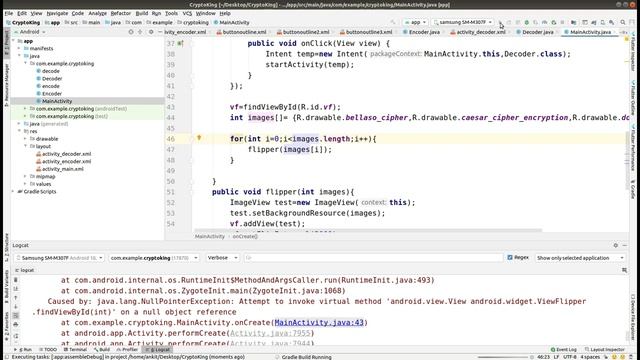Toggle the Regex checkbox in Logcat
Screen dimensions: 640x360
510,258
